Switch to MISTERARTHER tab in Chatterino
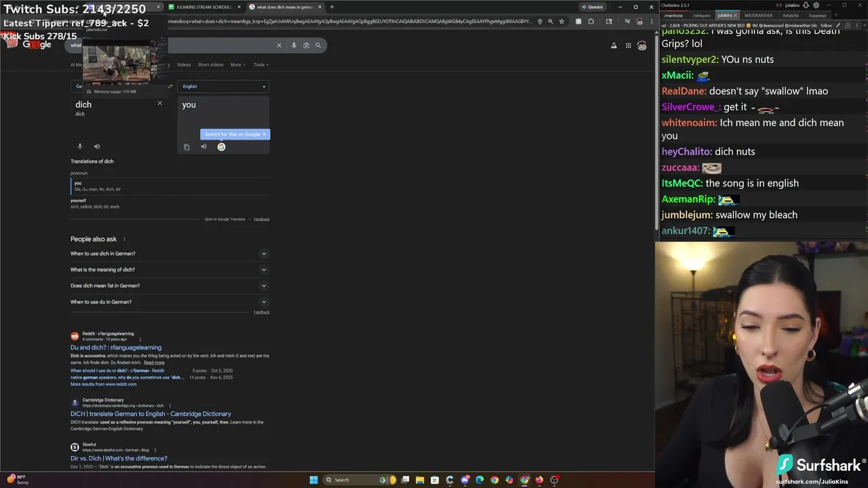The height and width of the screenshot is (488, 868). (x=758, y=15)
